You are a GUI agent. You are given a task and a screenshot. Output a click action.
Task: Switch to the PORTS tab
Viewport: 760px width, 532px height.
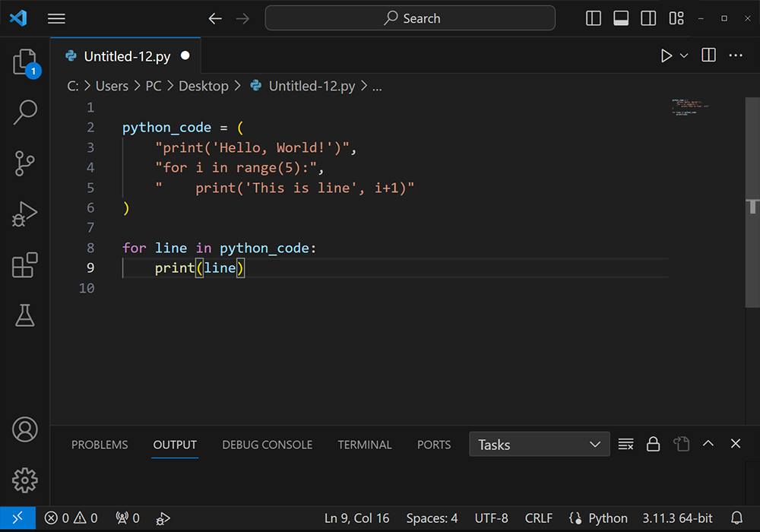(434, 445)
